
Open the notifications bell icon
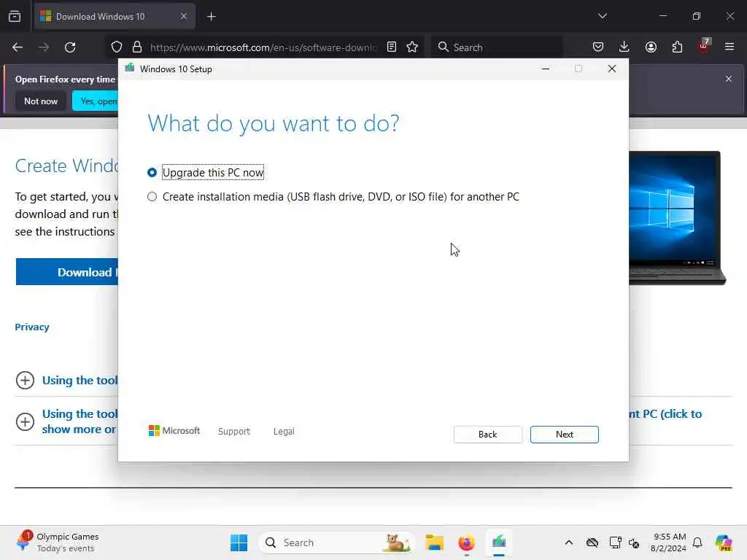[697, 542]
